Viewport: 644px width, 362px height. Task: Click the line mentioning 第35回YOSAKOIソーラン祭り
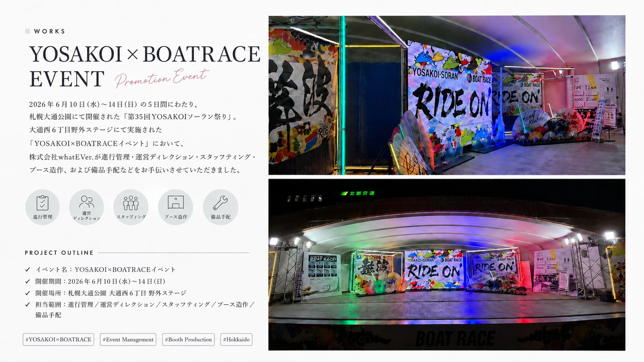click(x=134, y=117)
